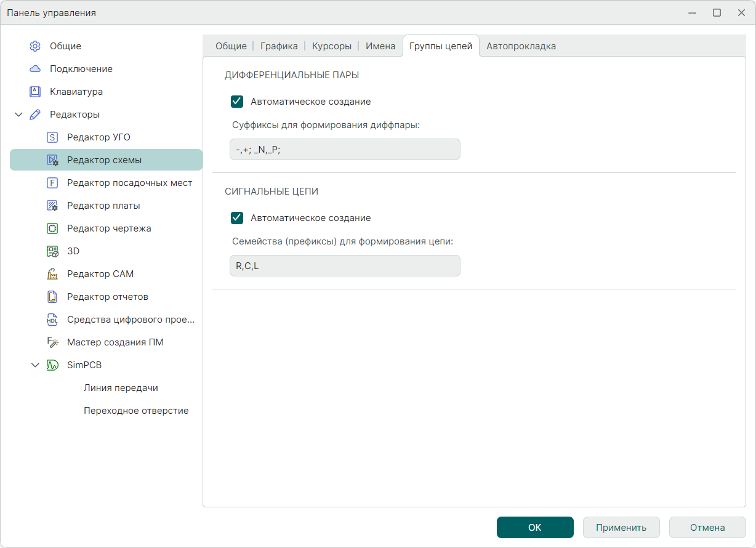
Task: Collapse the Редакторы tree section
Action: click(x=18, y=115)
